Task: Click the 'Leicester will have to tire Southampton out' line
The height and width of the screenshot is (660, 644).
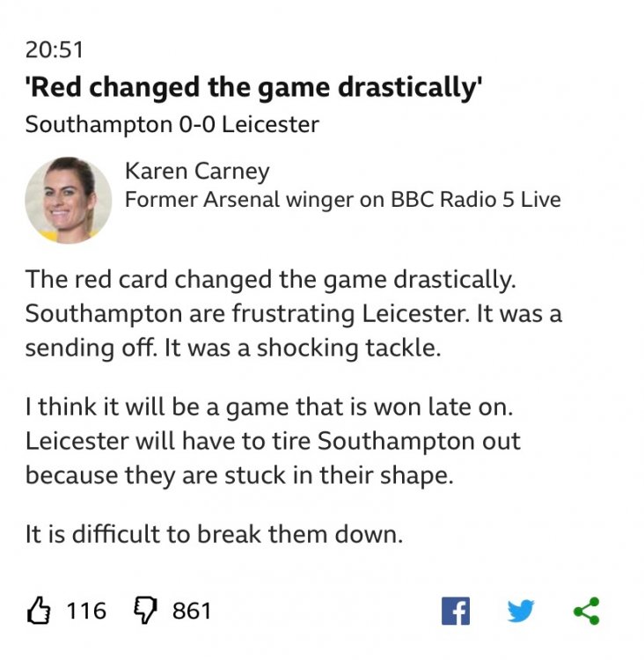Action: (273, 441)
